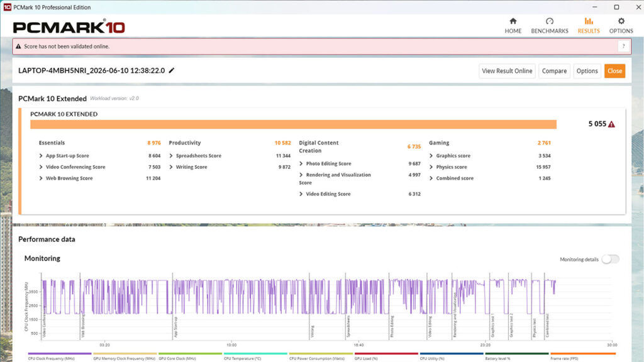Click the result name LAPTOP-4MBH5NRI text
The image size is (644, 362).
click(x=92, y=70)
